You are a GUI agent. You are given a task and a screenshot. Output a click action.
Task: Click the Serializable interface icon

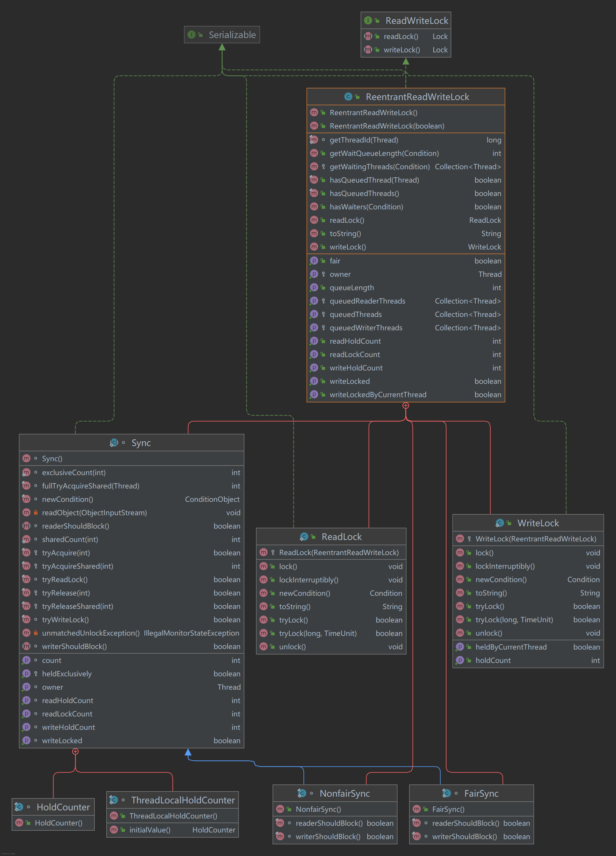pos(191,35)
